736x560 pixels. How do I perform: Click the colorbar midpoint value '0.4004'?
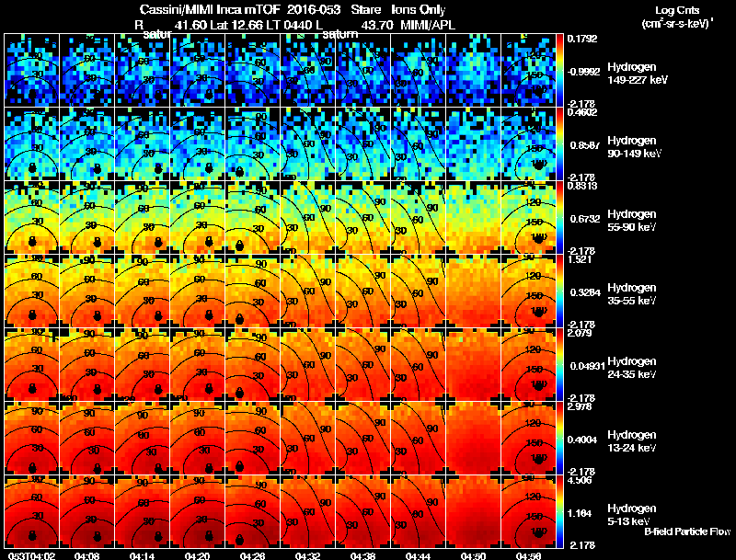[x=582, y=440]
